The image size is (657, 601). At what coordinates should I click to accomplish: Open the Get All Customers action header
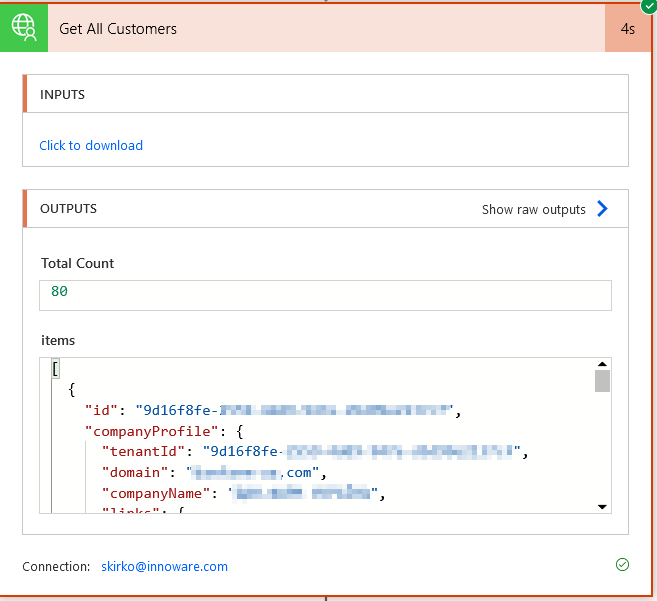tap(326, 28)
